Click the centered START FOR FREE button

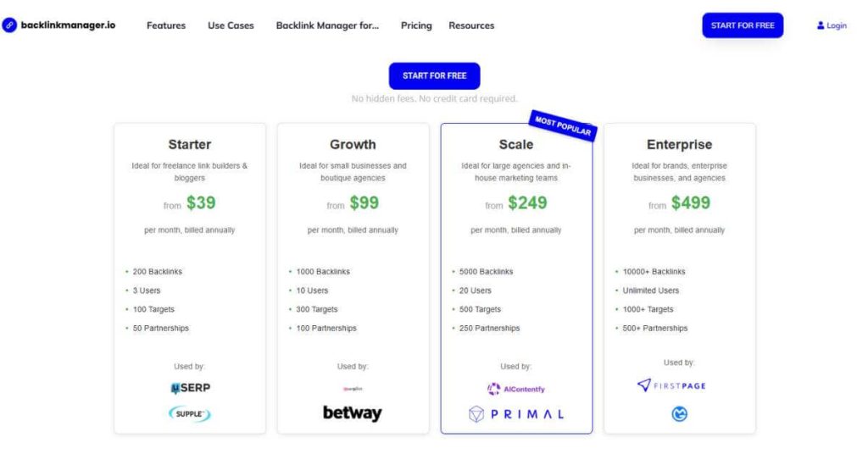coord(434,75)
